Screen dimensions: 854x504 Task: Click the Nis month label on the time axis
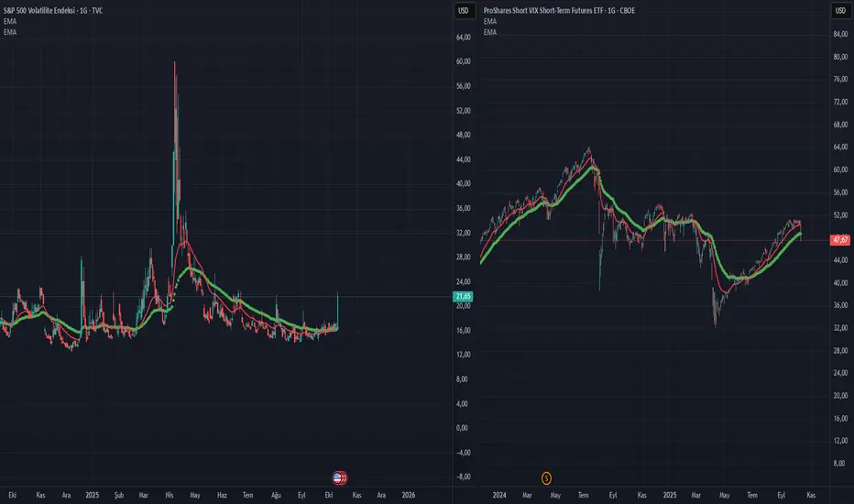(x=170, y=495)
